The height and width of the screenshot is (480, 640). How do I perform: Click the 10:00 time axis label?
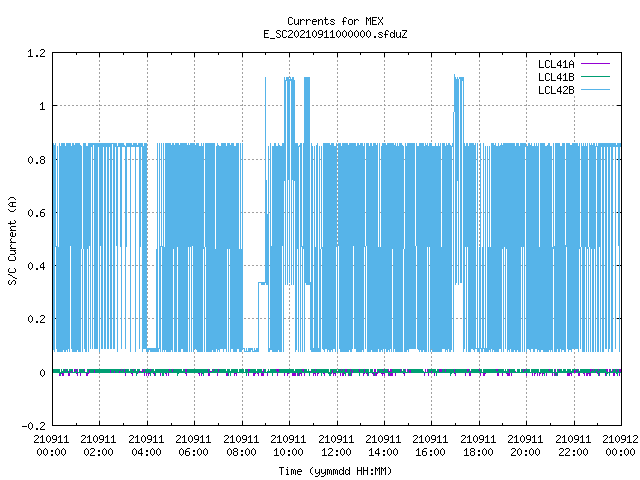point(288,445)
